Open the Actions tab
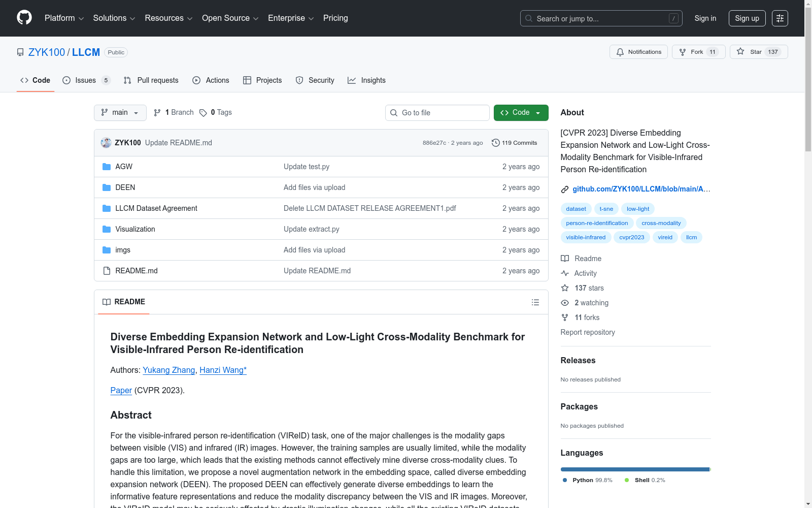The width and height of the screenshot is (812, 508). 211,80
